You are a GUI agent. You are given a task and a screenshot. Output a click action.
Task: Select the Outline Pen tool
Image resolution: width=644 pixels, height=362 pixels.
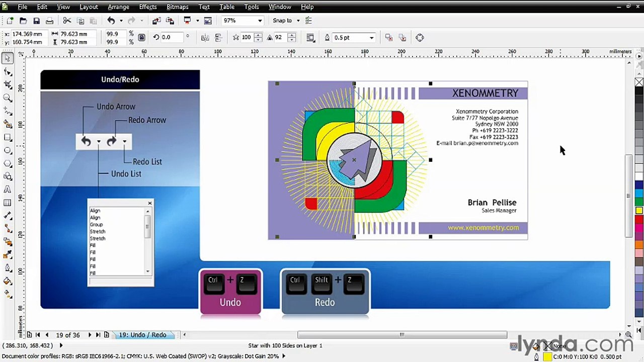coord(8,268)
